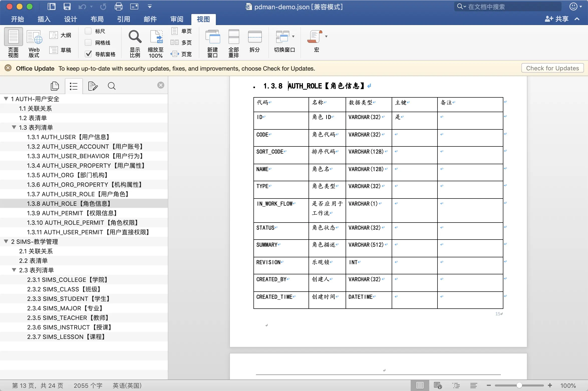Go to heading '2.3.3 SIMS_STUDENT【学生】'

click(84, 299)
